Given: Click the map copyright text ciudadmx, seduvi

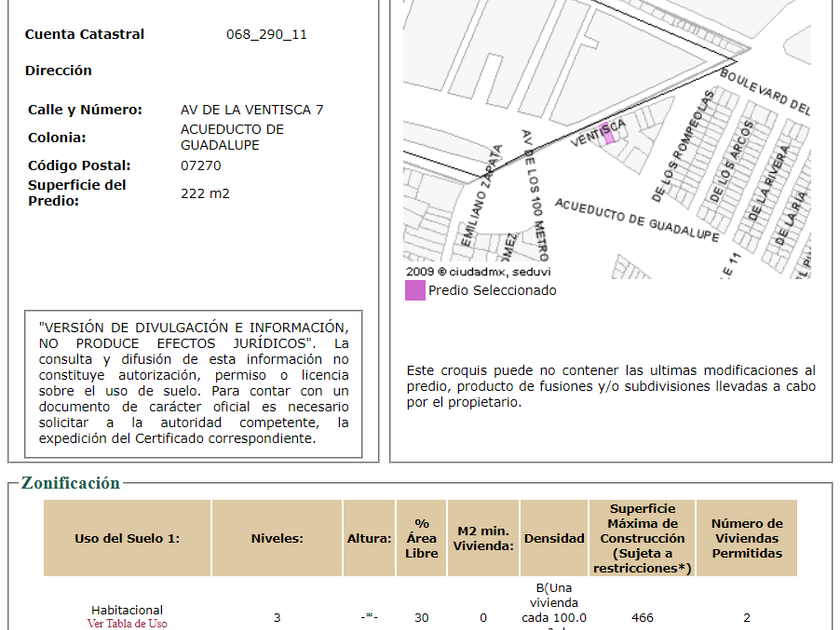Looking at the screenshot, I should click(x=478, y=272).
